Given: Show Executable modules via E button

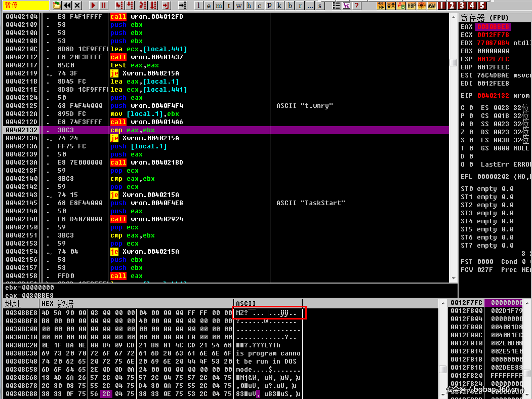Looking at the screenshot, I should pyautogui.click(x=209, y=6).
